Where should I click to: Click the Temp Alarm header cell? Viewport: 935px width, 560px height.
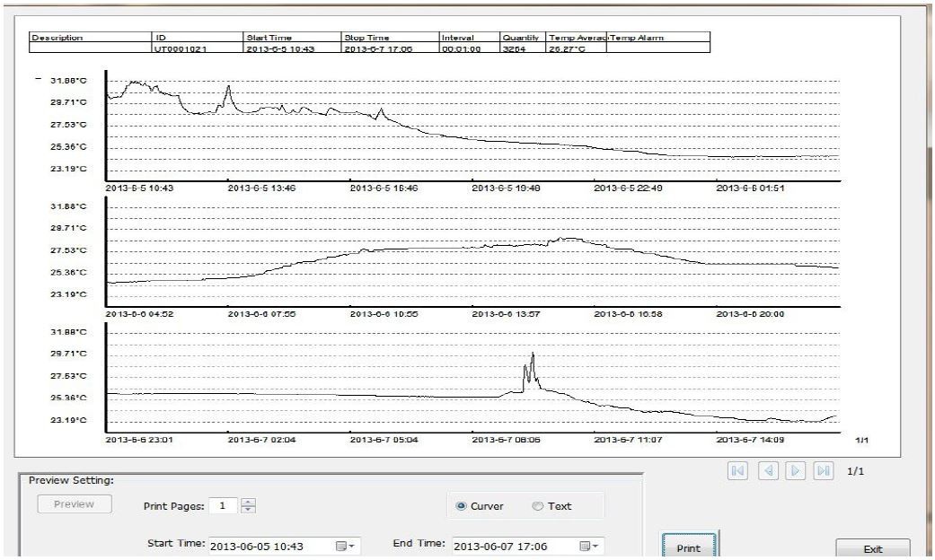[658, 38]
